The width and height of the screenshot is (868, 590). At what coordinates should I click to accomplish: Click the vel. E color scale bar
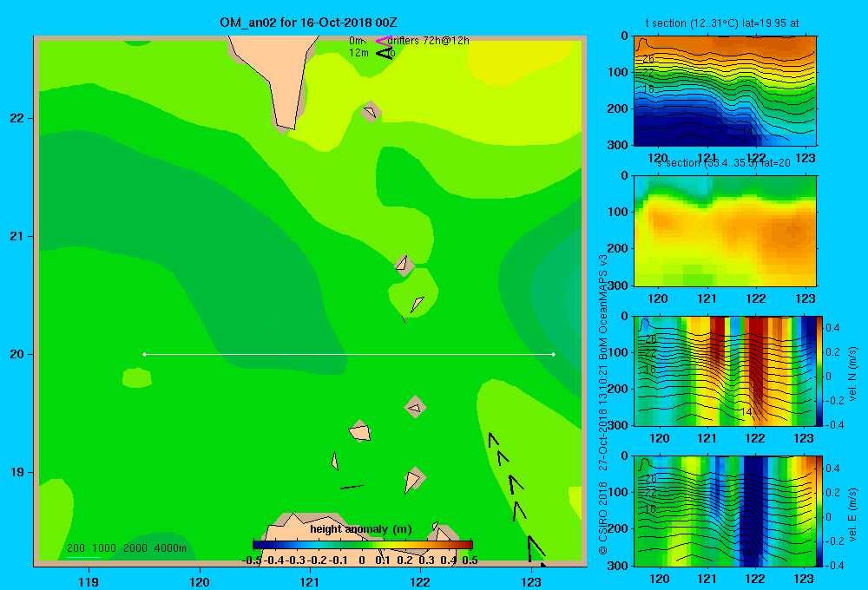point(820,511)
